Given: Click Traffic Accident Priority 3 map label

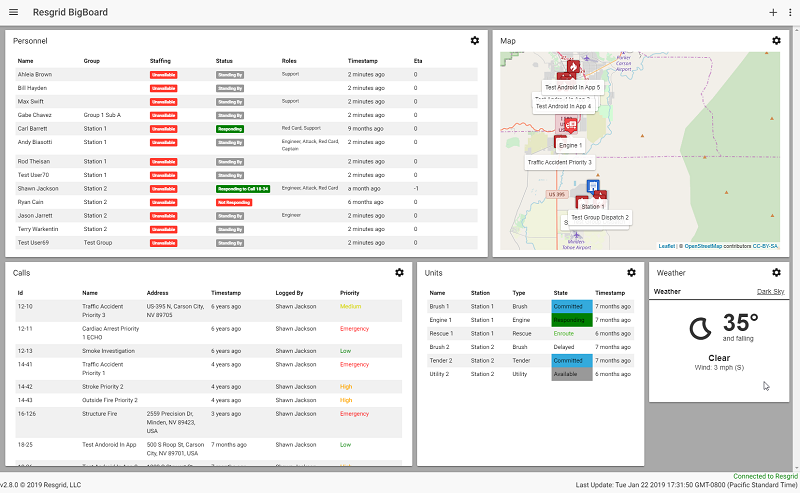Looking at the screenshot, I should 560,162.
